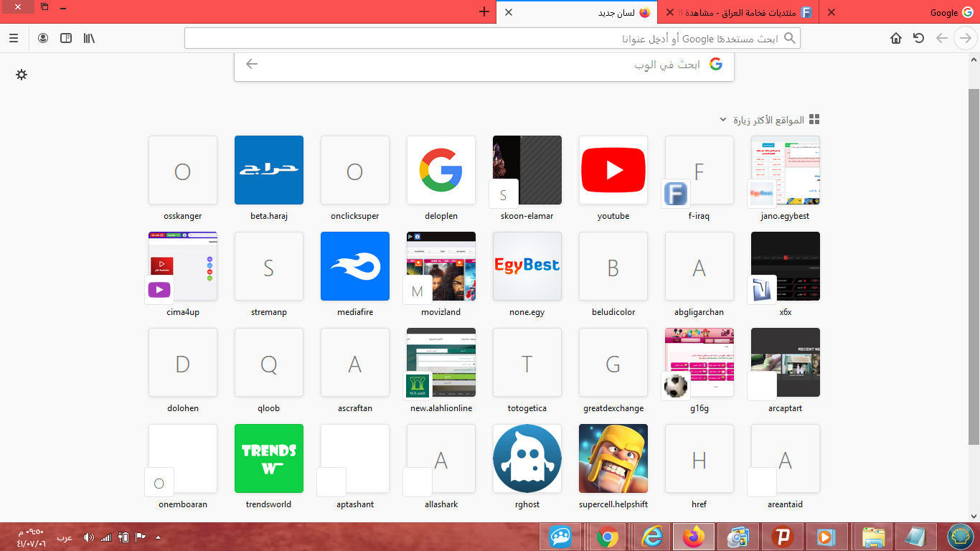Open the href tile
The image size is (980, 551).
click(x=699, y=458)
